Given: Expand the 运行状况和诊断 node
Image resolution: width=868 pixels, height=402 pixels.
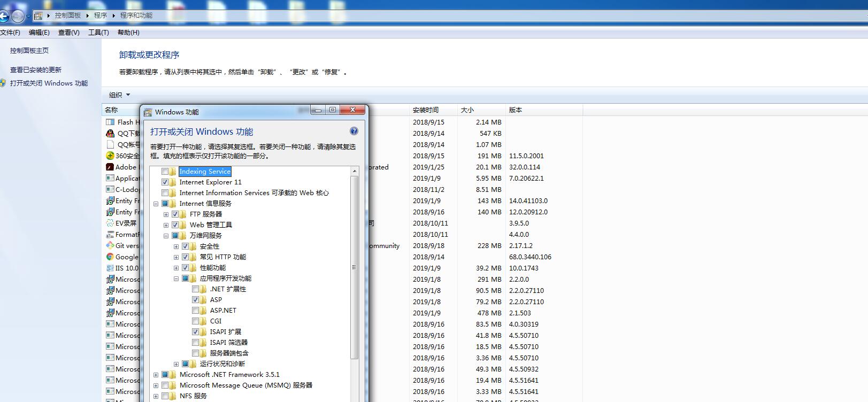Looking at the screenshot, I should coord(176,364).
